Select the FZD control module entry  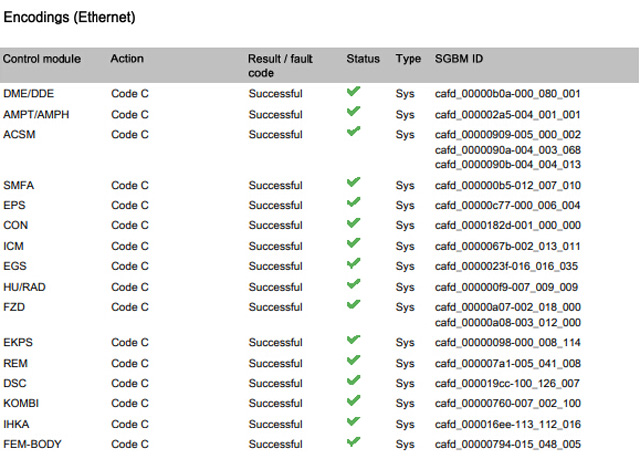point(14,306)
